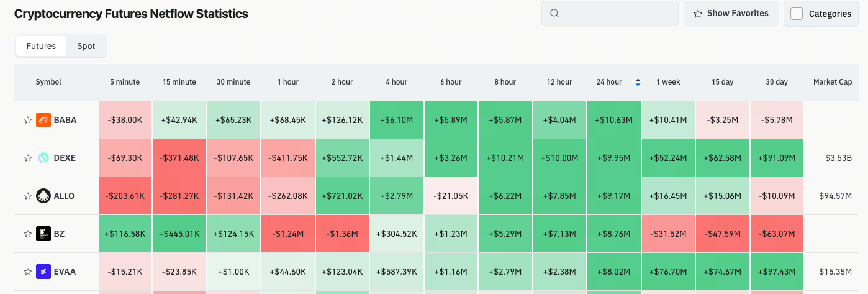Image resolution: width=868 pixels, height=294 pixels.
Task: Sort by the 15 minute column
Action: [179, 82]
